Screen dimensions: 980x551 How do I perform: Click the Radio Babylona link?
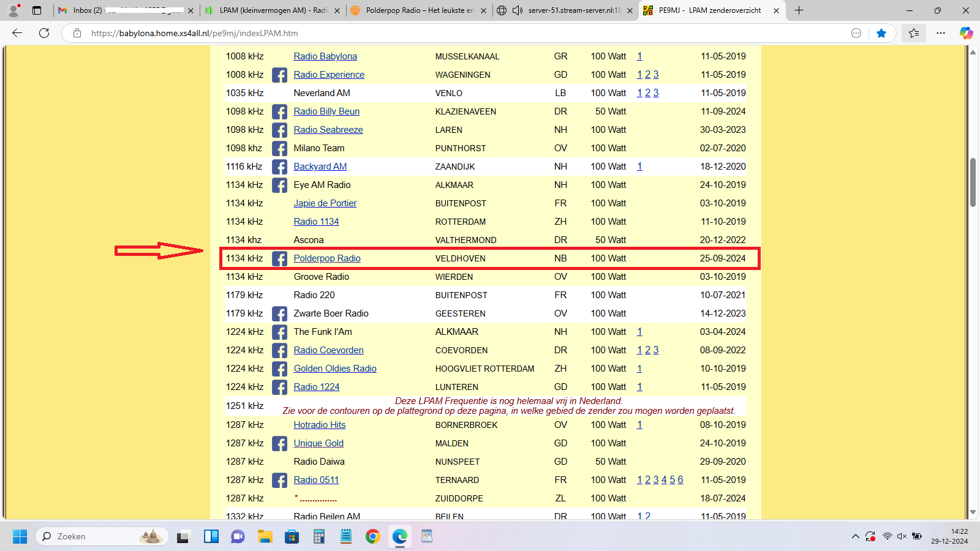click(x=325, y=56)
